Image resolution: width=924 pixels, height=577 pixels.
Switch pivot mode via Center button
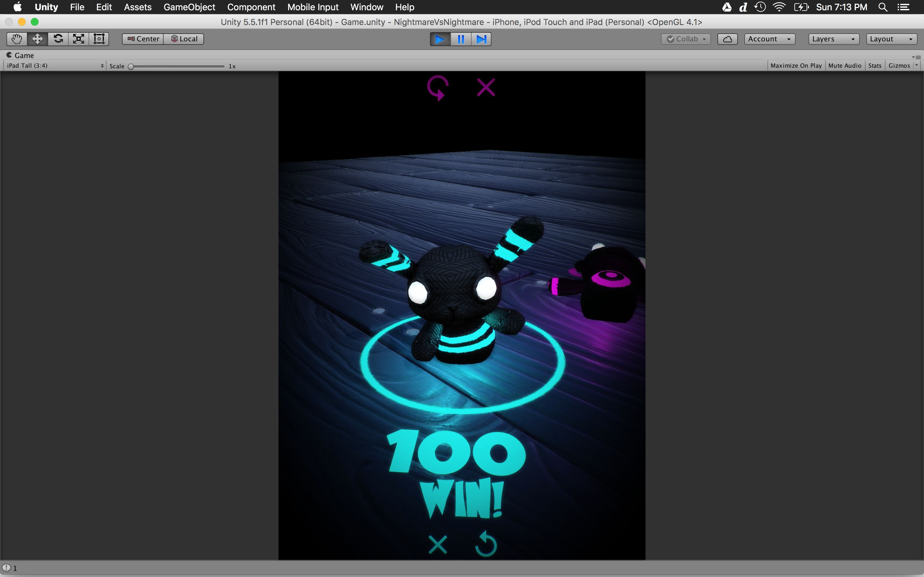[143, 39]
